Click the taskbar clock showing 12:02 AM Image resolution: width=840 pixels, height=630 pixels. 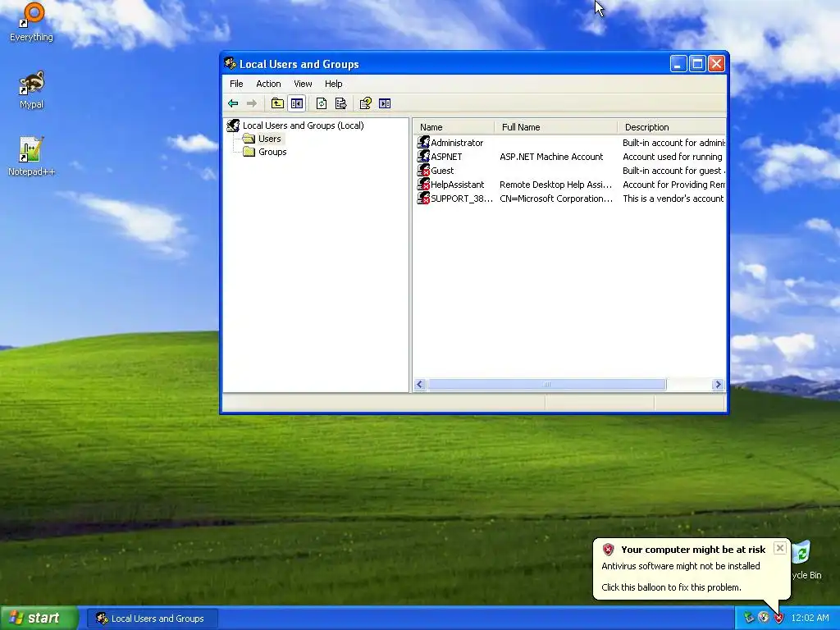pyautogui.click(x=810, y=618)
